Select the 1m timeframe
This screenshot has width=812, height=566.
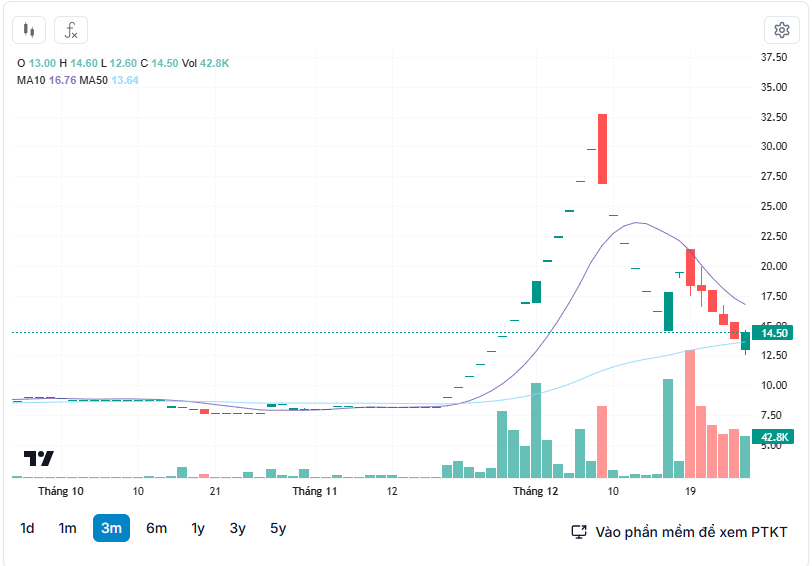(67, 528)
